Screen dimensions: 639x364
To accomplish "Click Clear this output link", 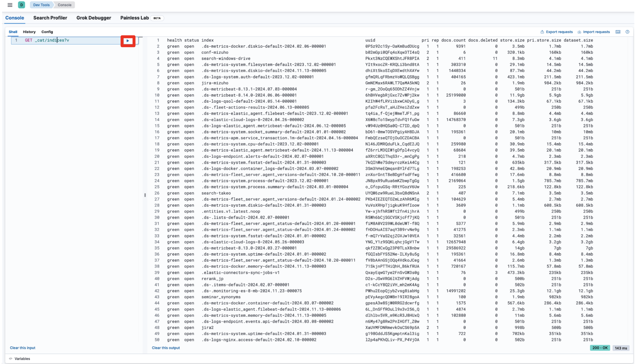I will 166,348.
